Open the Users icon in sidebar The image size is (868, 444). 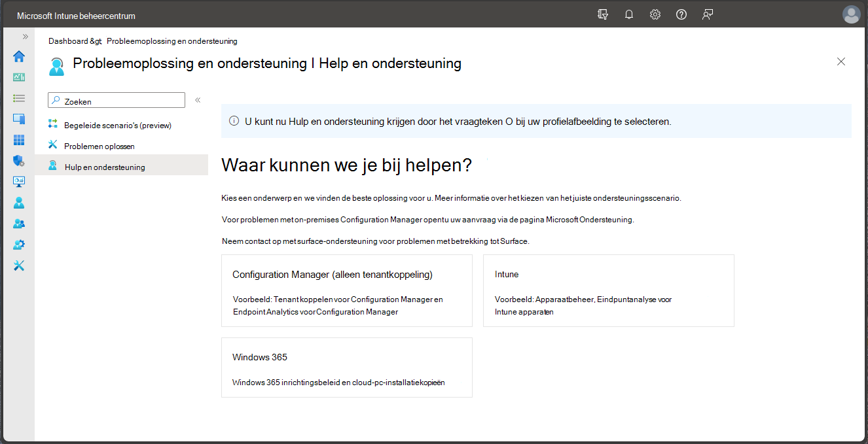(x=19, y=203)
